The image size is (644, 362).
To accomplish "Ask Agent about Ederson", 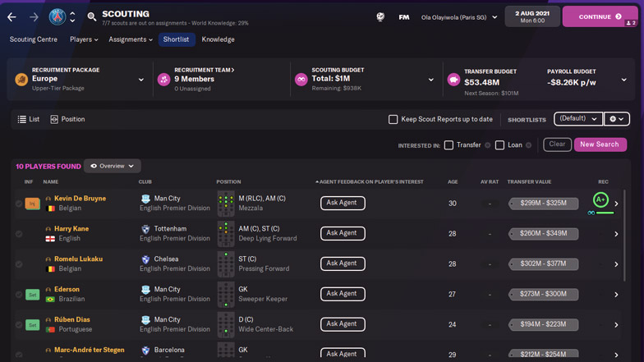I will pos(343,294).
